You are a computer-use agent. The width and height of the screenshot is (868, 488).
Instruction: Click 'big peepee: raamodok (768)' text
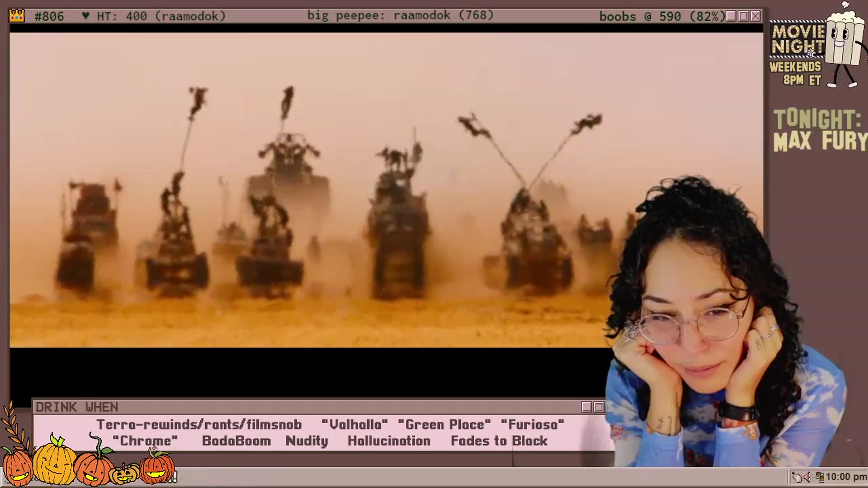tap(401, 15)
